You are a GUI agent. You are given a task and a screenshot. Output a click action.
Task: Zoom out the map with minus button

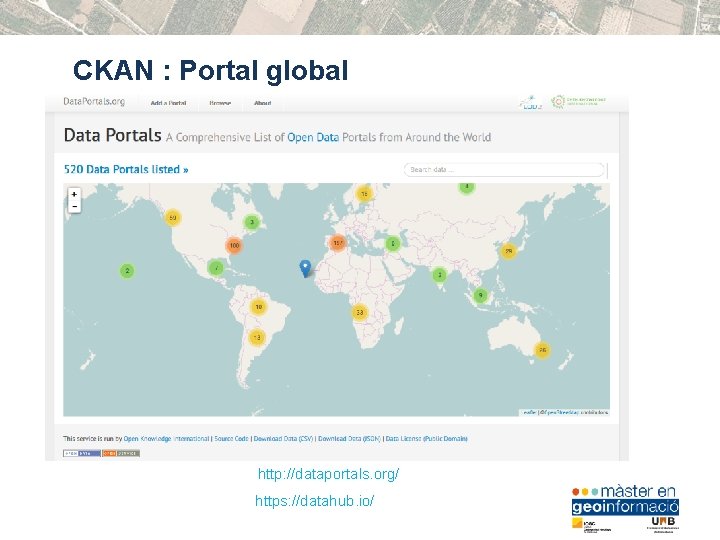[x=74, y=207]
